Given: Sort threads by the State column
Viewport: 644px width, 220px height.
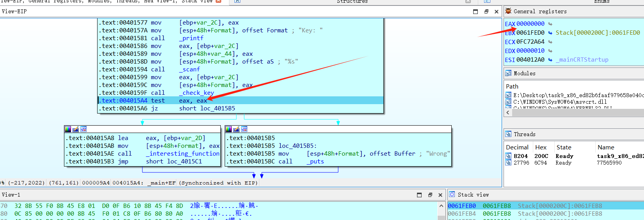Looking at the screenshot, I should pyautogui.click(x=564, y=147).
